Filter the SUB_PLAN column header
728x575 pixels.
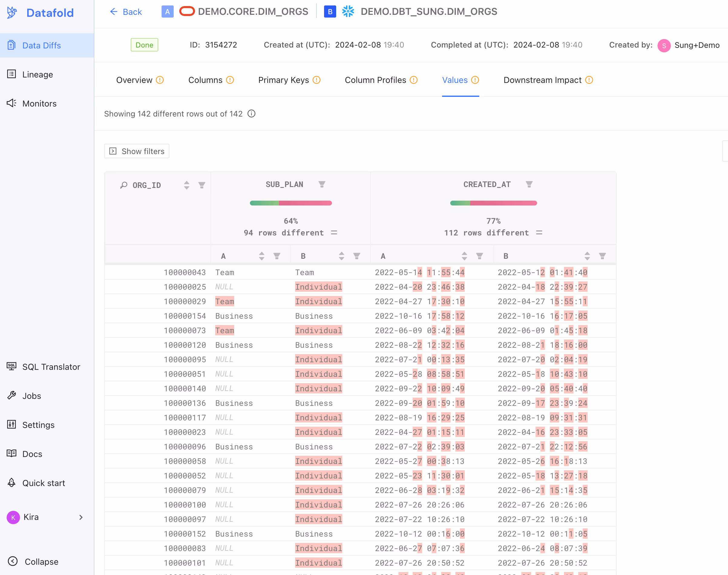point(322,184)
